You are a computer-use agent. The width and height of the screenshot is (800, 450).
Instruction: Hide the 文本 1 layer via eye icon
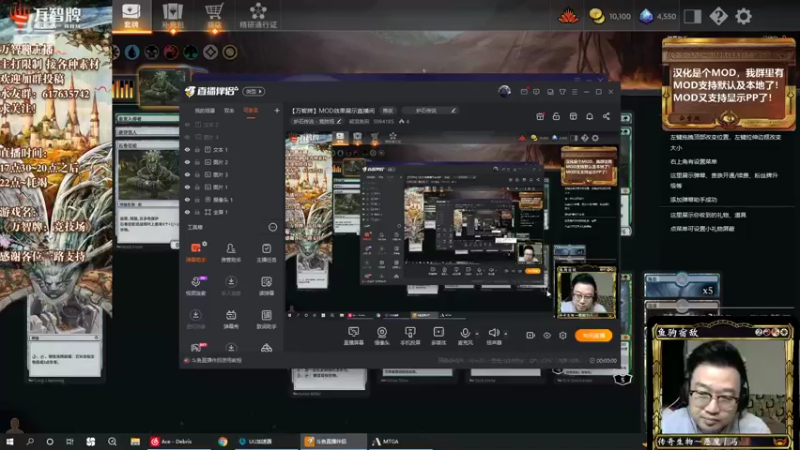coord(187,149)
